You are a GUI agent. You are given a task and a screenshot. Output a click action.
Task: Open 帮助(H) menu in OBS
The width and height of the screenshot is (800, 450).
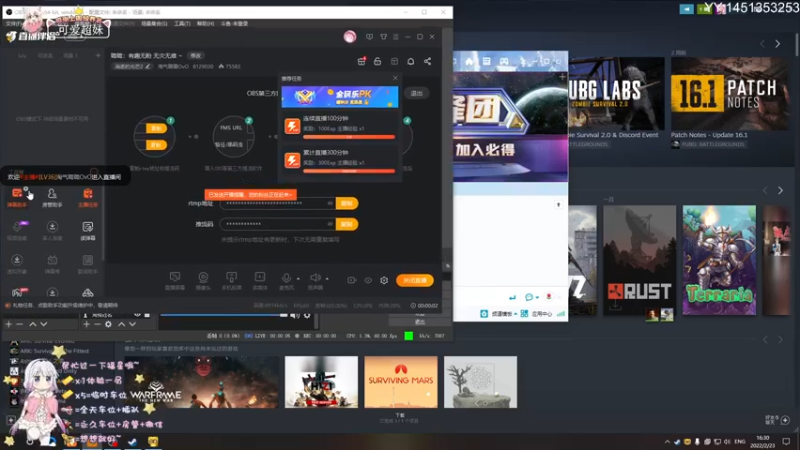(x=205, y=23)
